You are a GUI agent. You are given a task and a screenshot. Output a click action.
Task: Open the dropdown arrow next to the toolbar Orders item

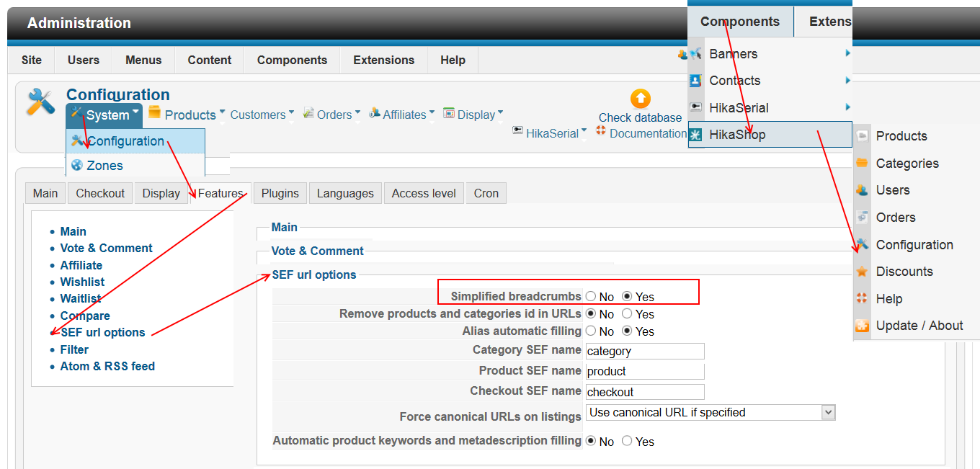pyautogui.click(x=358, y=112)
